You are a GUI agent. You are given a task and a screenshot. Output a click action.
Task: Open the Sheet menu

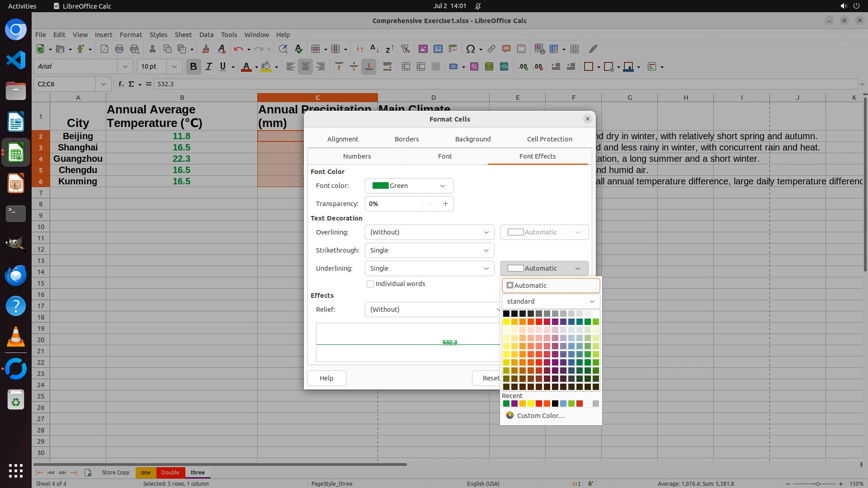(183, 35)
